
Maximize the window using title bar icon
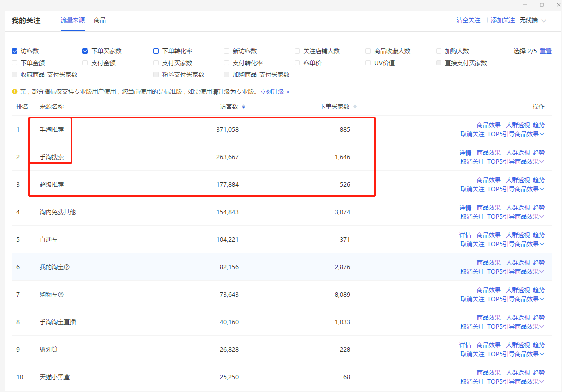(x=542, y=4)
